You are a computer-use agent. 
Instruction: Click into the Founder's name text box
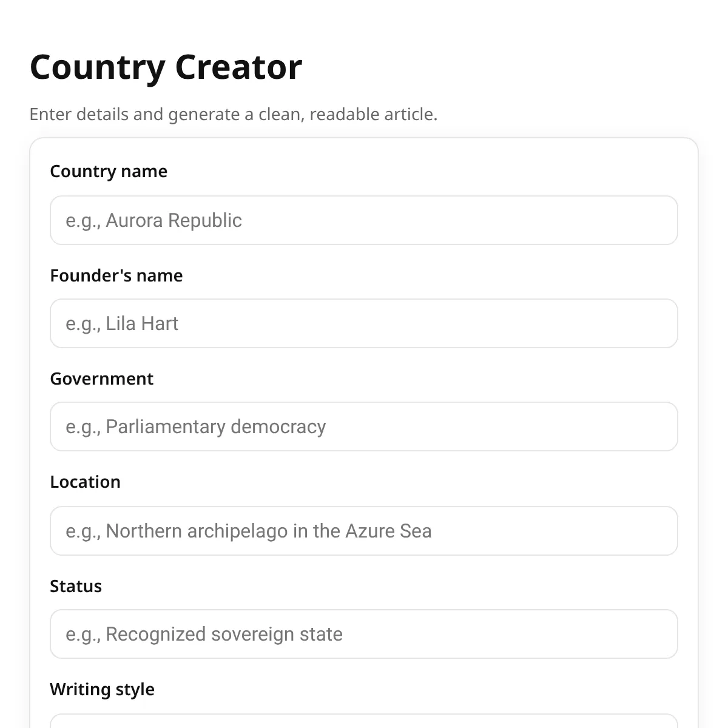pos(364,323)
